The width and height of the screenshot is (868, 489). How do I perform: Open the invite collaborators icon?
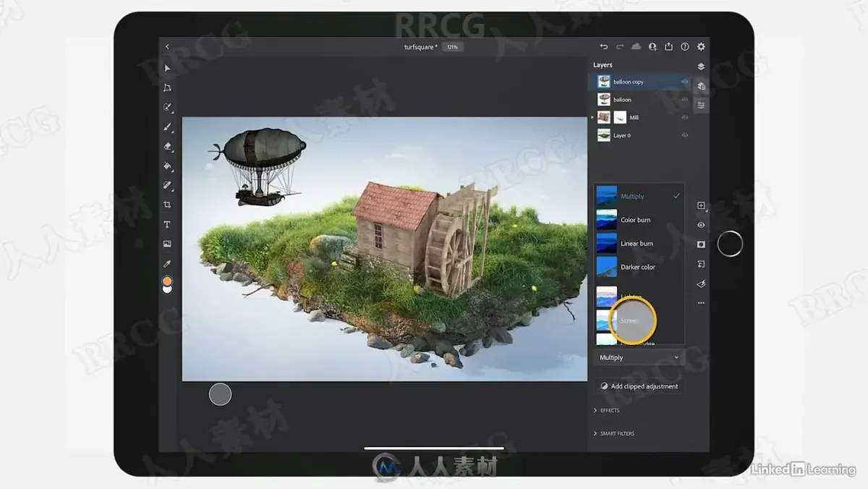[652, 47]
